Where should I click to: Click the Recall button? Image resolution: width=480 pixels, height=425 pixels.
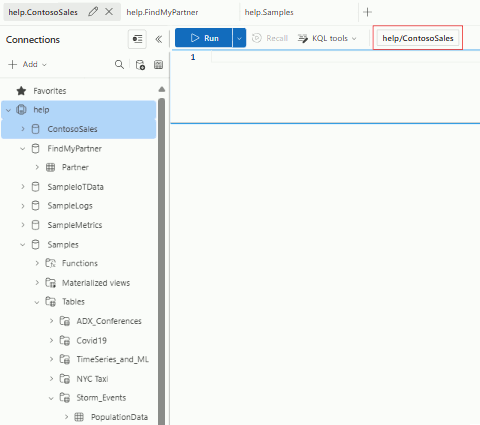tap(270, 38)
